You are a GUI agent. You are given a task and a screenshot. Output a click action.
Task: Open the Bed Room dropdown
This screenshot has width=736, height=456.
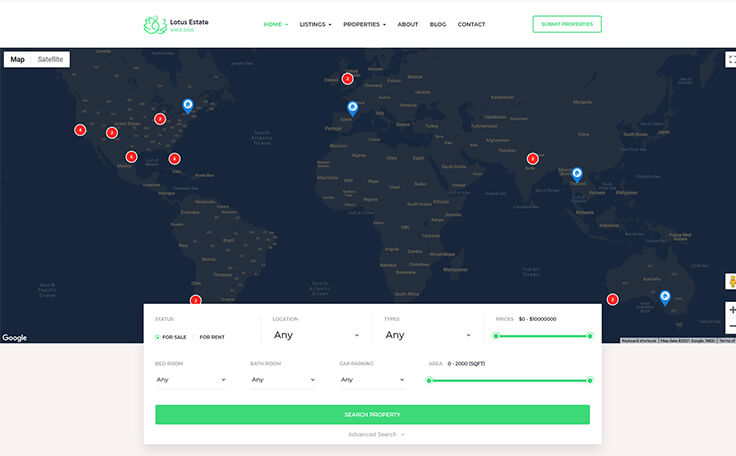pos(191,380)
